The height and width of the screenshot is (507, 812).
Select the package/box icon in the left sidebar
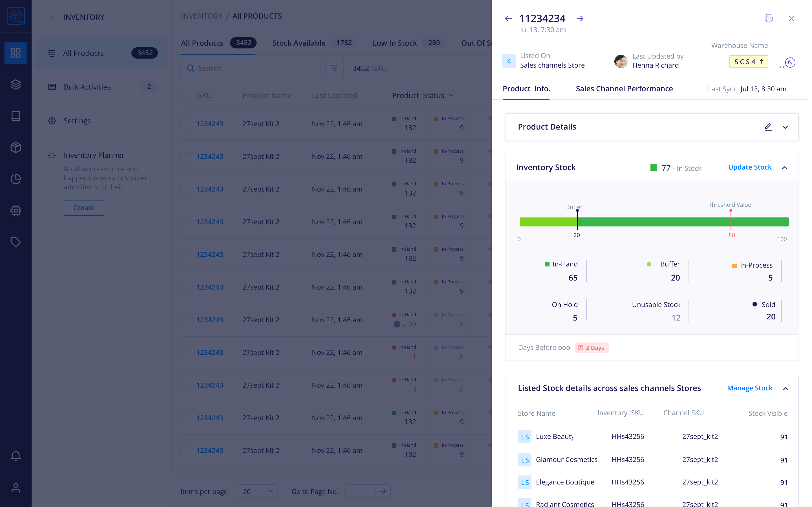pos(16,148)
